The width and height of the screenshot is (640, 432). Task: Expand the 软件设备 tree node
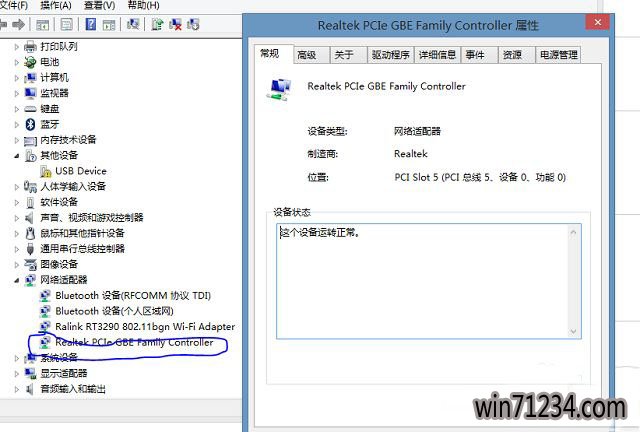[x=16, y=202]
